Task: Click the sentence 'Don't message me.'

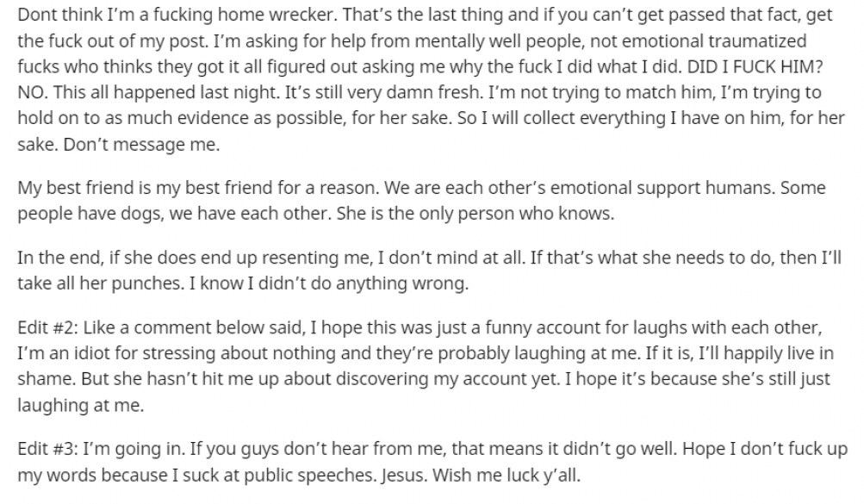Action: [141, 145]
